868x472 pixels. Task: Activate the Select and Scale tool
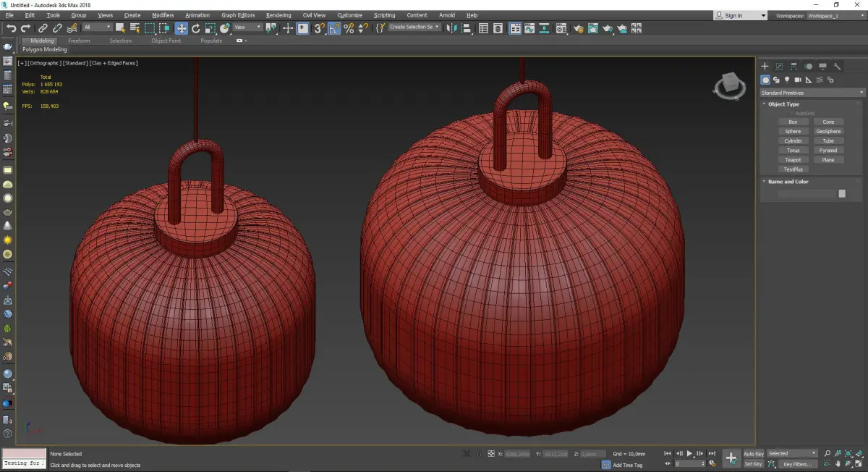[x=210, y=28]
